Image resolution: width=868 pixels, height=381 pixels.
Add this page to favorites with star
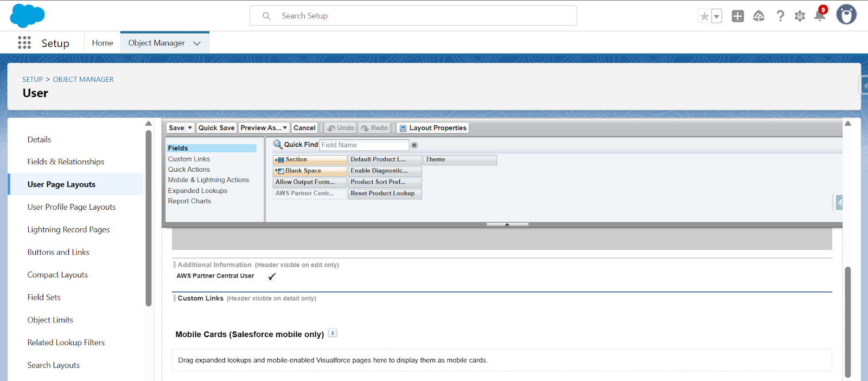704,16
